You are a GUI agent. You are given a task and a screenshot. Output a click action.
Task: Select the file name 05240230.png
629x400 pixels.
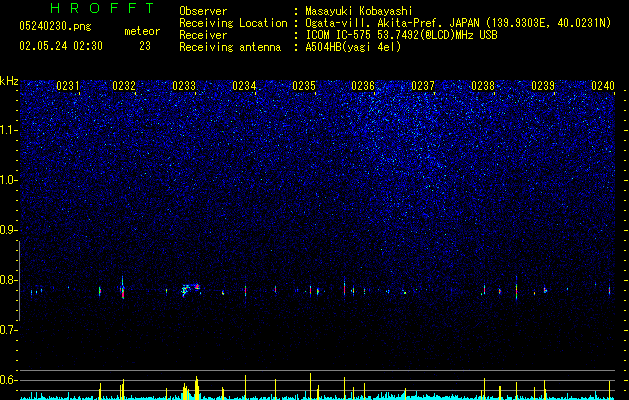(55, 26)
